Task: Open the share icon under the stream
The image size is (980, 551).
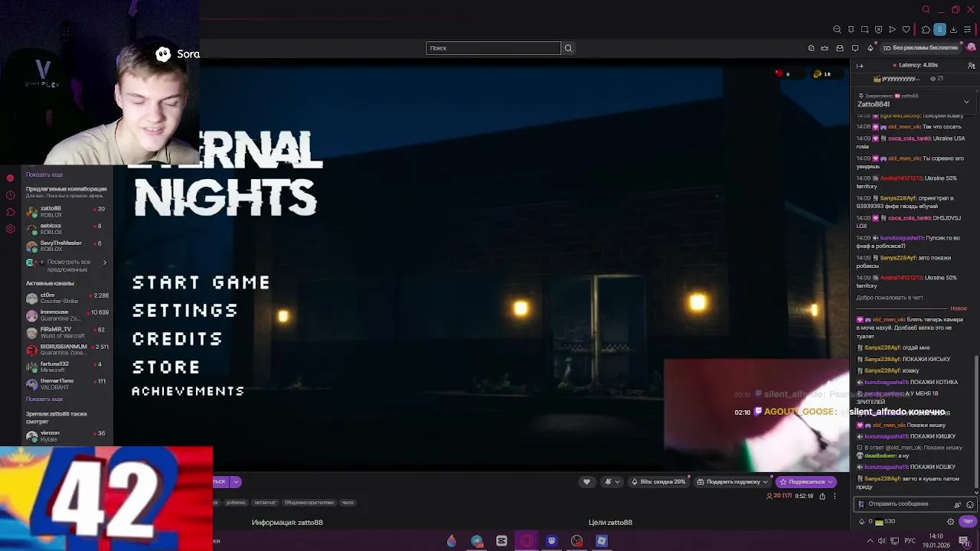Action: click(822, 496)
